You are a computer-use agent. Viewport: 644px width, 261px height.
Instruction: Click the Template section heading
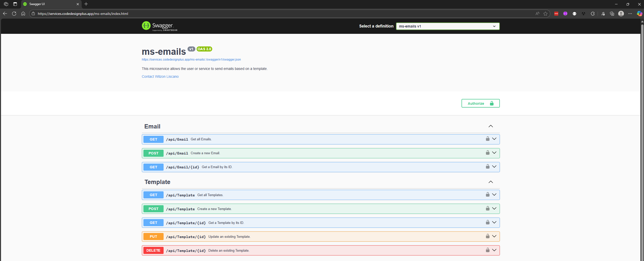coord(157,182)
